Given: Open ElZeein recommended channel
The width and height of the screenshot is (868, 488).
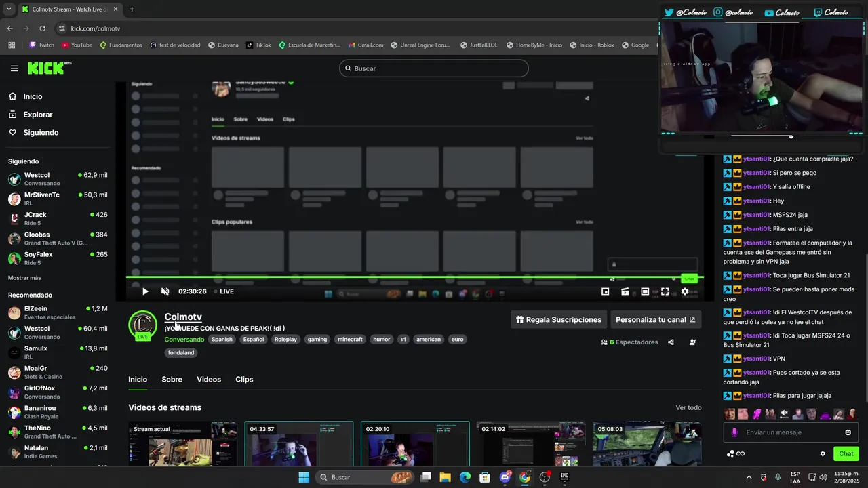Looking at the screenshot, I should [x=58, y=312].
